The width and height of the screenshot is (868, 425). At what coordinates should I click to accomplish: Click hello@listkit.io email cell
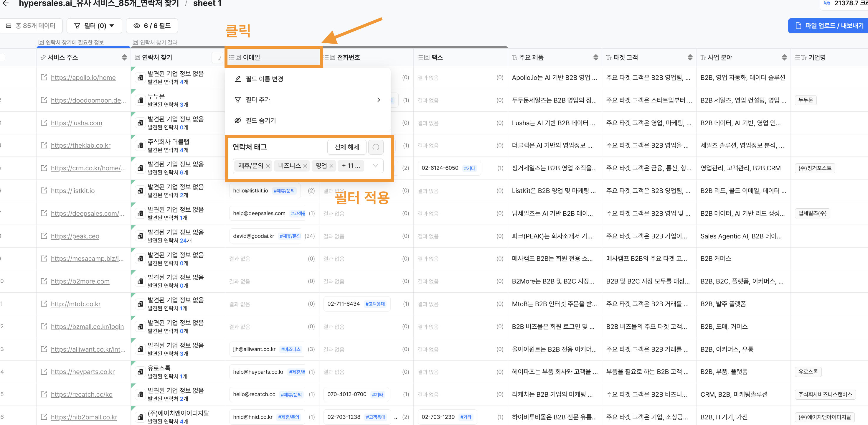click(x=250, y=191)
